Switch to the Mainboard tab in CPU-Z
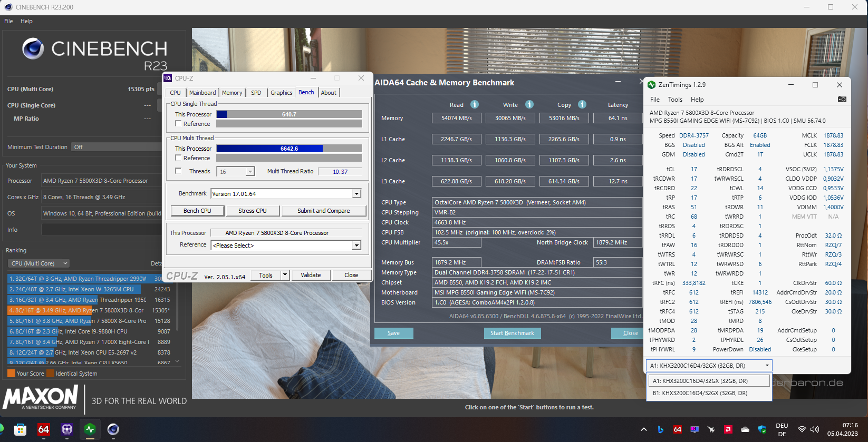Viewport: 868px width, 442px height. click(202, 93)
